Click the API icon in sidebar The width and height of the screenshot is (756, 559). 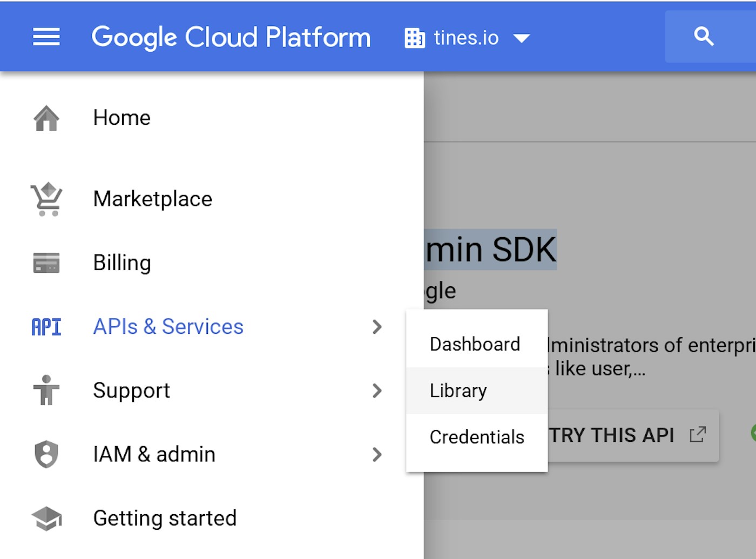point(46,327)
